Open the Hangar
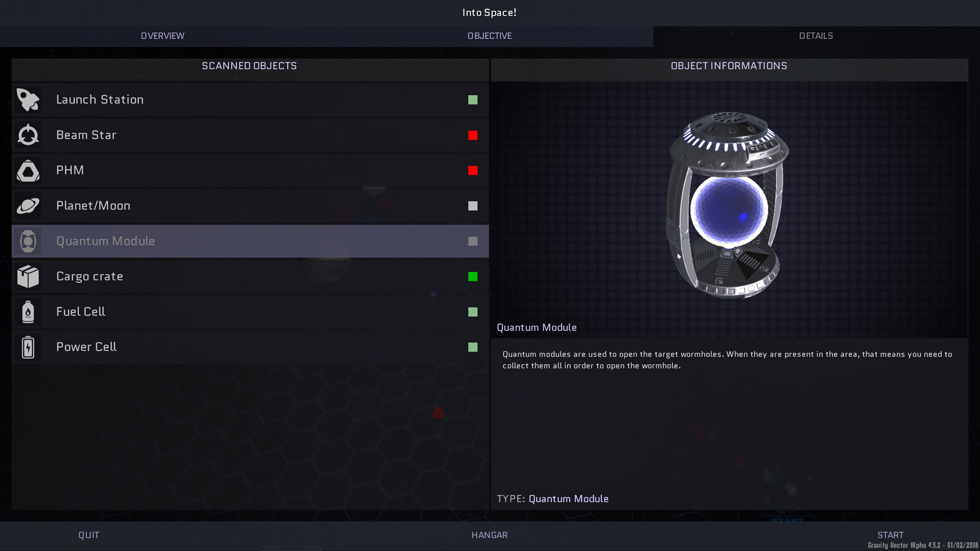 (x=489, y=535)
